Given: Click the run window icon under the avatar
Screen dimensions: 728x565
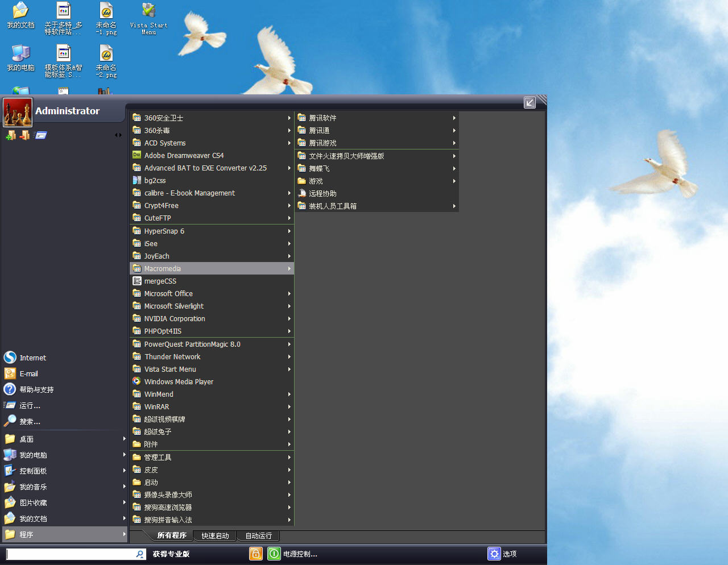Looking at the screenshot, I should 40,135.
